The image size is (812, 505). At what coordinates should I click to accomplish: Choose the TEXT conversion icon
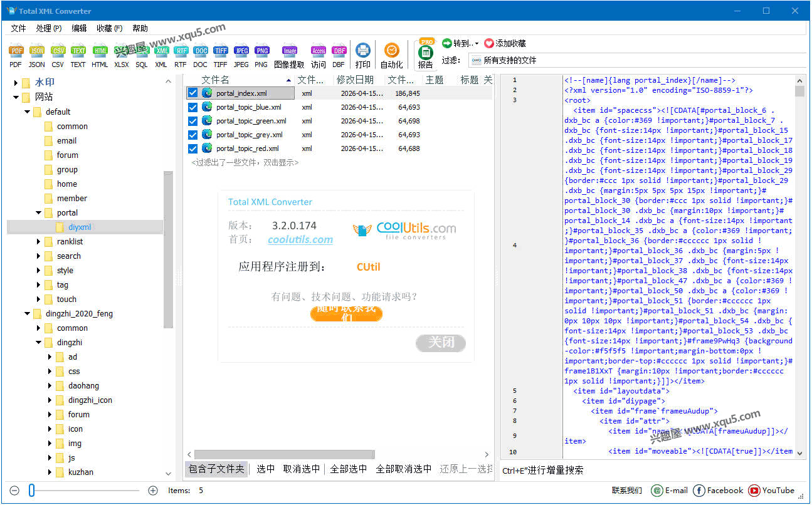pyautogui.click(x=78, y=56)
